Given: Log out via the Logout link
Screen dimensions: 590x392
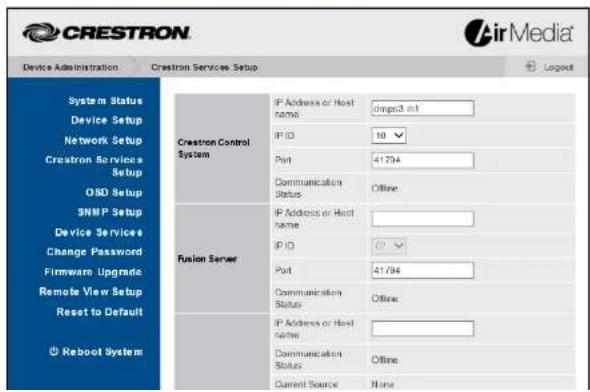Looking at the screenshot, I should pyautogui.click(x=558, y=67).
